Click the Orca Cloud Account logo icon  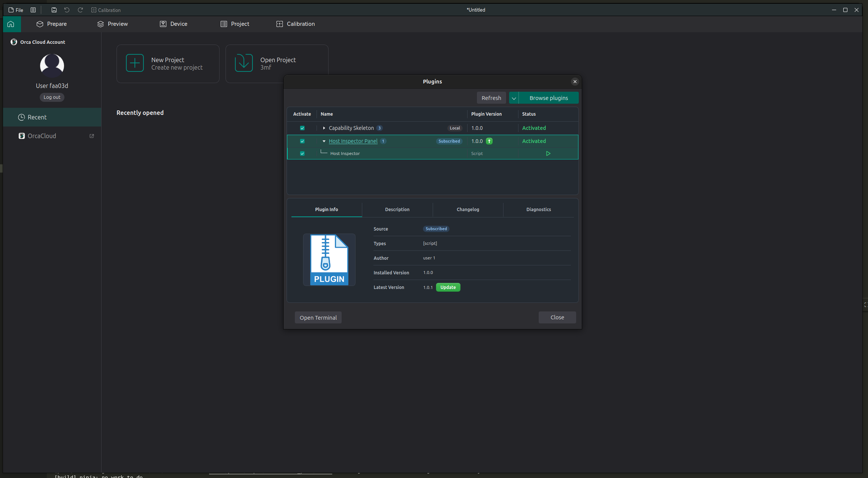click(14, 42)
